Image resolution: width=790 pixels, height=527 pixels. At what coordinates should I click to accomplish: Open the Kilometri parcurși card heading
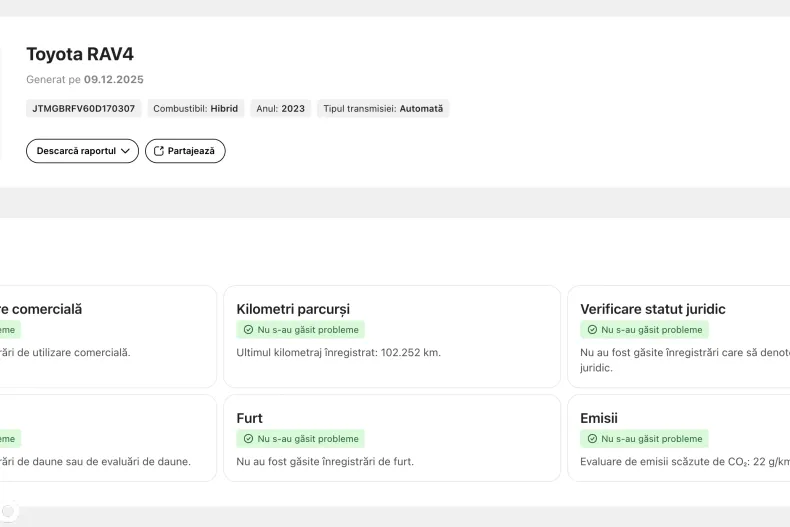coord(293,309)
